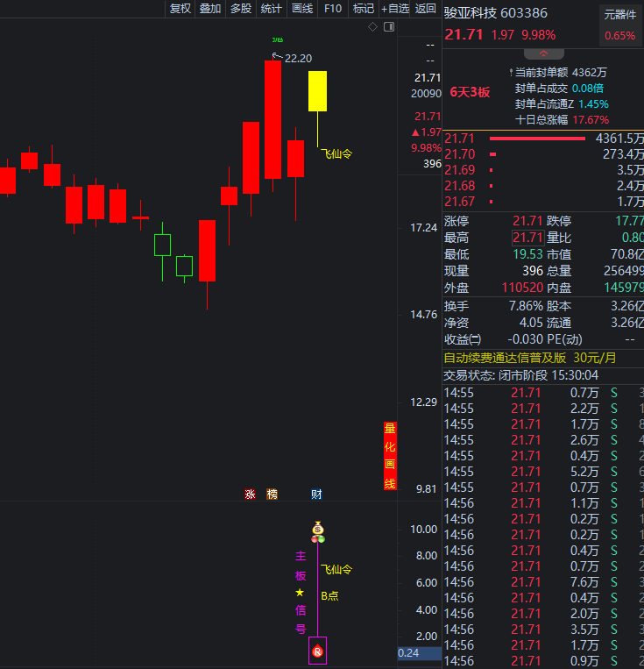Click the blue 财 badge
The width and height of the screenshot is (644, 669).
pyautogui.click(x=316, y=494)
